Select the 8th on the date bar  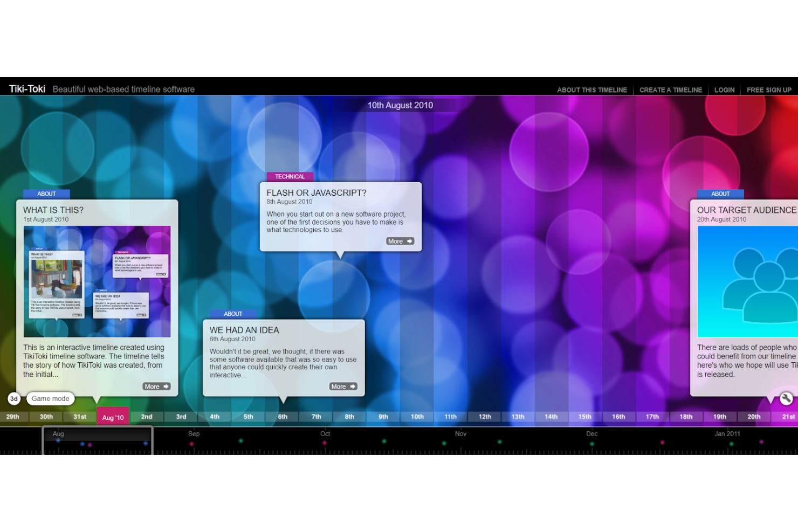point(349,417)
